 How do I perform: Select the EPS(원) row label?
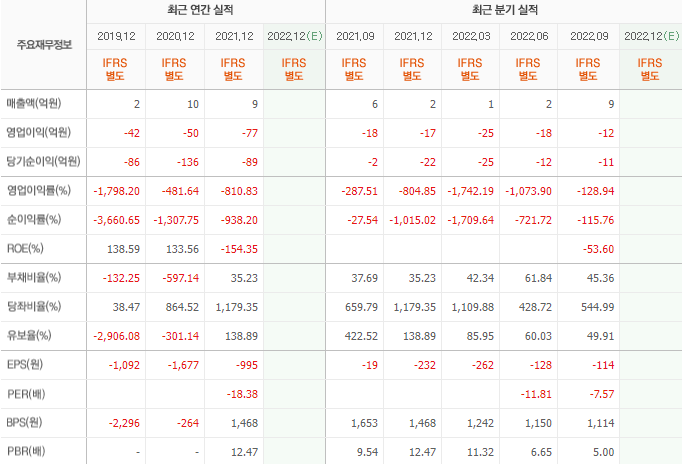coord(25,365)
